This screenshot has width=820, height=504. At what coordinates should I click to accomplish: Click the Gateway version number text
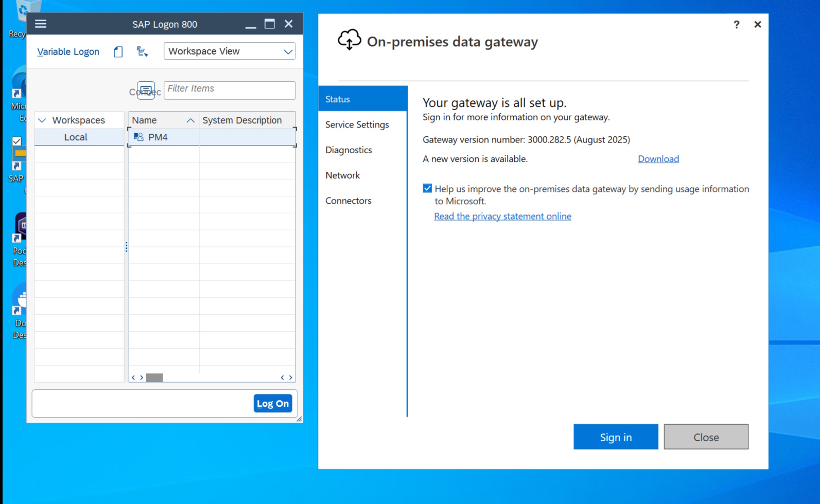(526, 139)
